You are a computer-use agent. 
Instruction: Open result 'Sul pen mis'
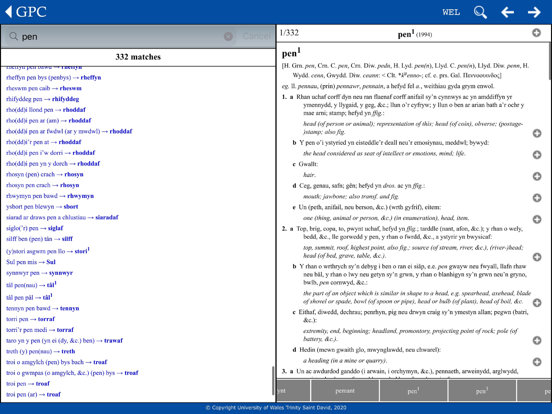coord(31,262)
